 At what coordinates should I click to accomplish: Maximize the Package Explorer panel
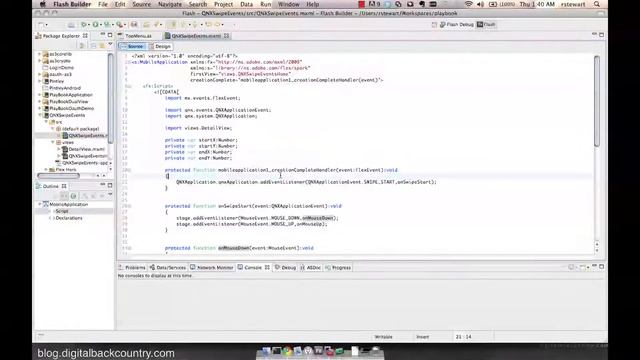(110, 35)
